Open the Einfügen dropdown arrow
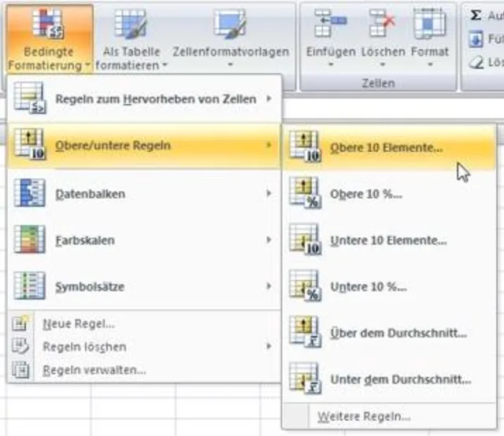Viewport: 504px width, 436px height. (331, 65)
